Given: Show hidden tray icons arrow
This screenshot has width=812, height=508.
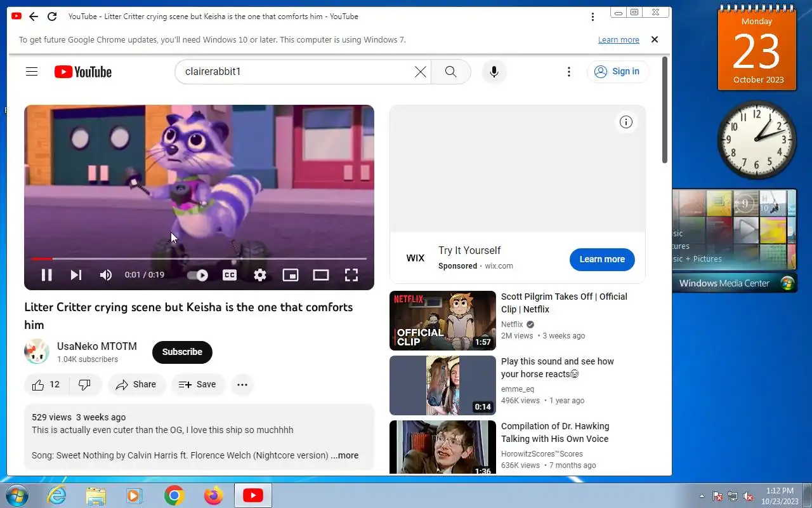Looking at the screenshot, I should click(702, 496).
